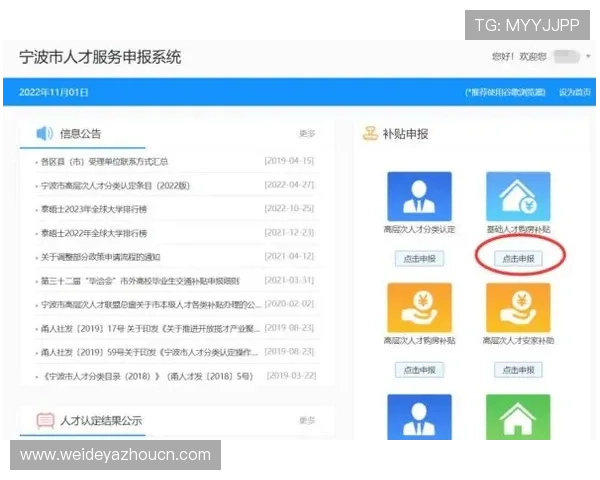Open the user account dropdown arrow

(x=588, y=57)
